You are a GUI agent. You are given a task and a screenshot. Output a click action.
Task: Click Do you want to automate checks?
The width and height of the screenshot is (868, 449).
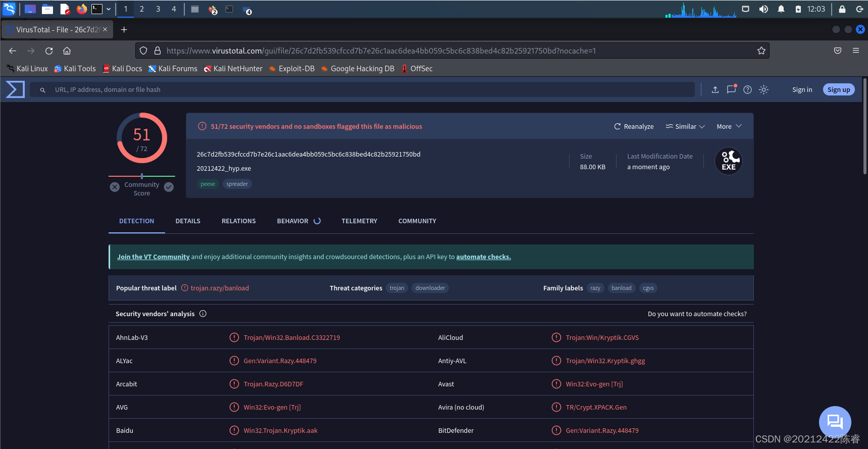click(x=697, y=314)
